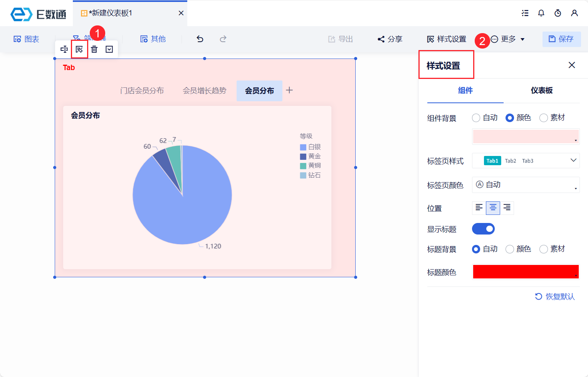Viewport: 588px width, 377px height.
Task: Open the 标签页颜色 自动 dropdown
Action: 526,185
